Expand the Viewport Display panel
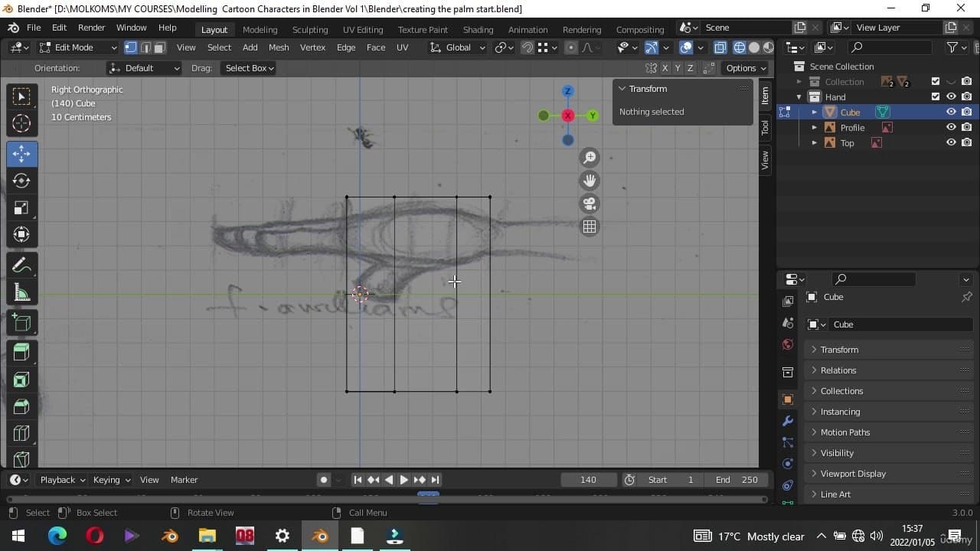Screen dimensions: 980x551 (x=888, y=474)
